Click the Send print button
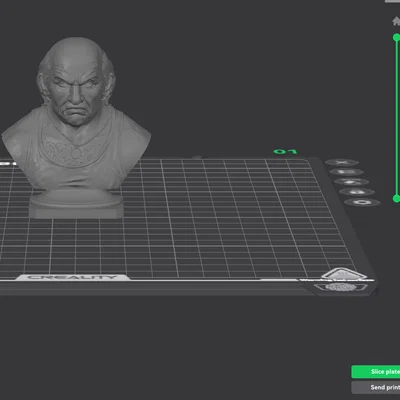 coord(376,387)
